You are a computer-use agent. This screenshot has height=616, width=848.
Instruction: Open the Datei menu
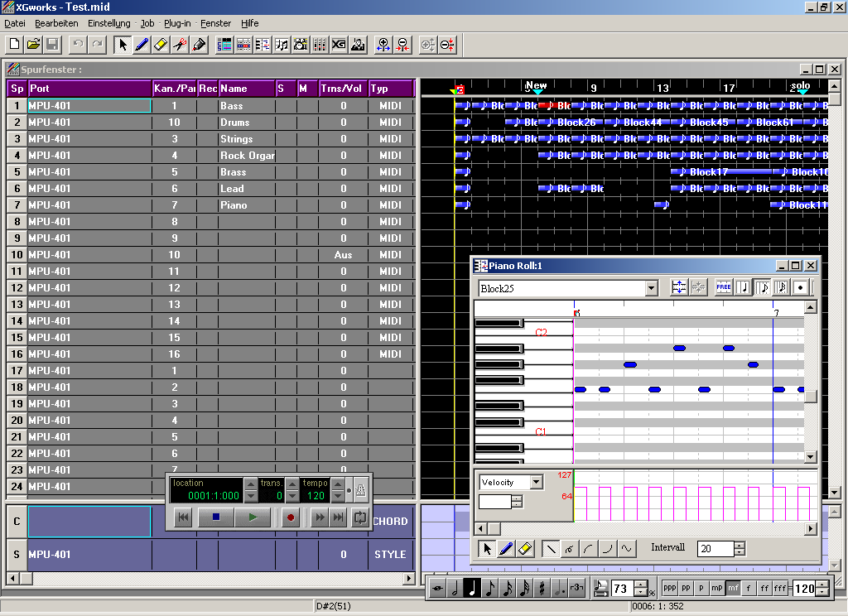tap(15, 23)
